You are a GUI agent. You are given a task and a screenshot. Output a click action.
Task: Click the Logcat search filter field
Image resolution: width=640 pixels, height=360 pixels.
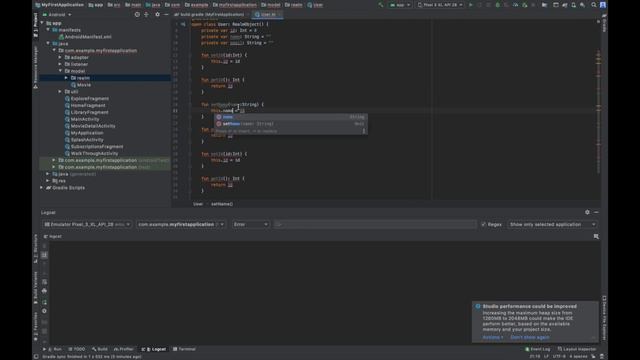(x=375, y=224)
